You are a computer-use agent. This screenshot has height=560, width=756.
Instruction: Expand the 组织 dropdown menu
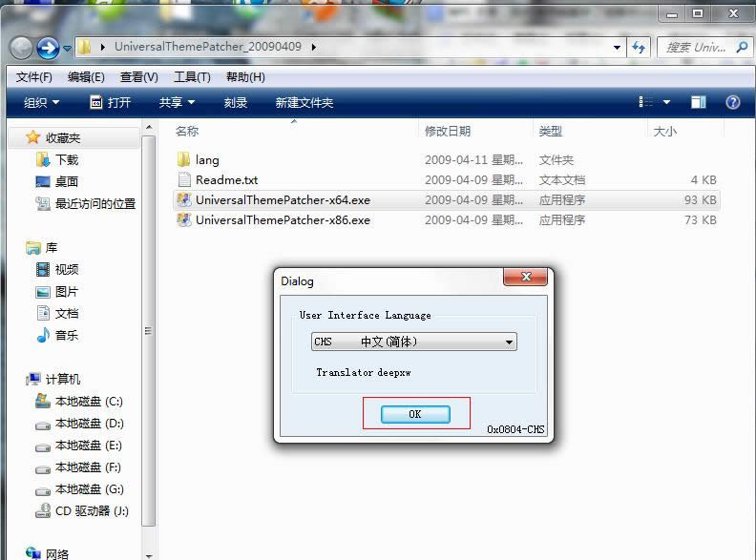click(x=41, y=102)
